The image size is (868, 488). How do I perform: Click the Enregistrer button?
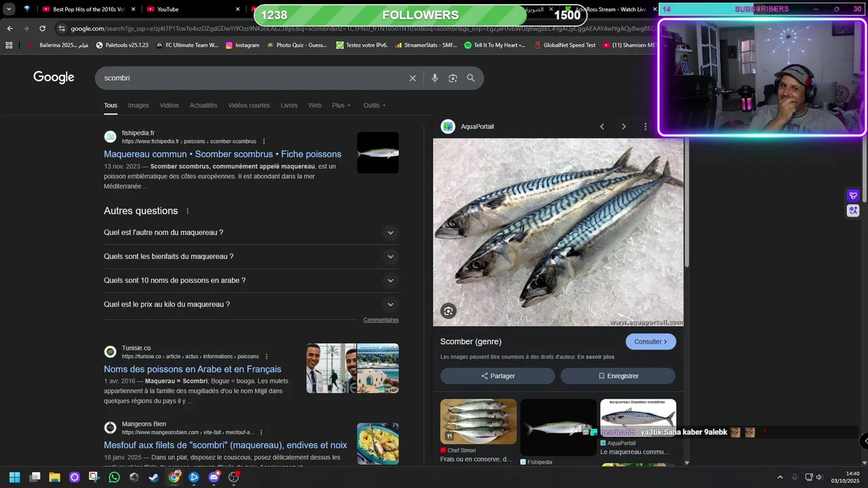point(618,376)
